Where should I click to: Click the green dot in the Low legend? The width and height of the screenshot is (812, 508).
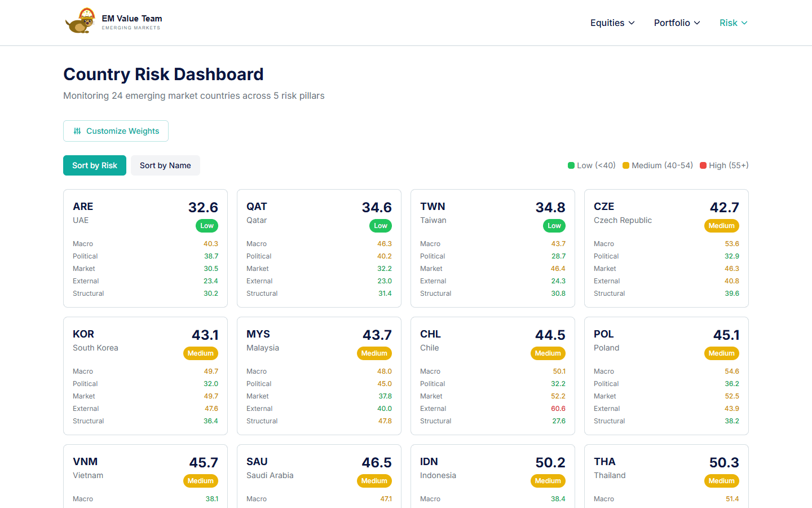pos(570,165)
